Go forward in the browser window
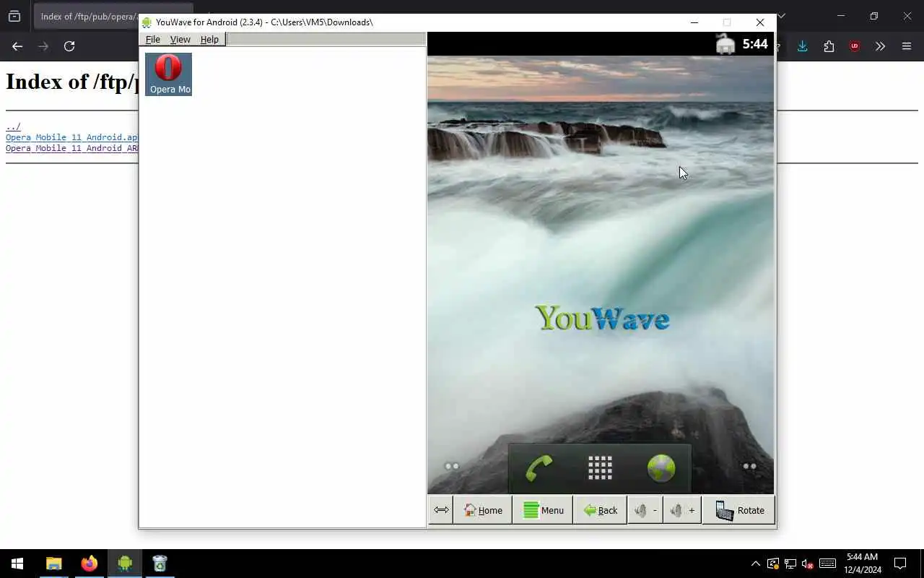The image size is (924, 578). point(43,46)
